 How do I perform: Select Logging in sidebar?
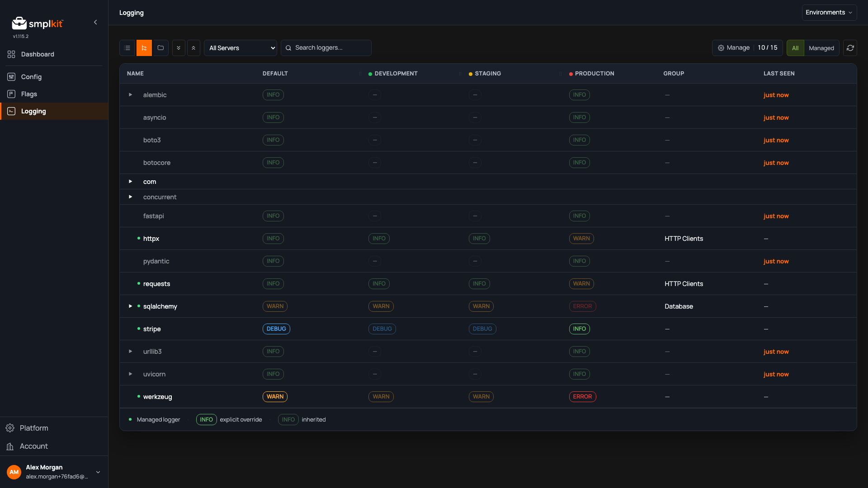pyautogui.click(x=54, y=111)
